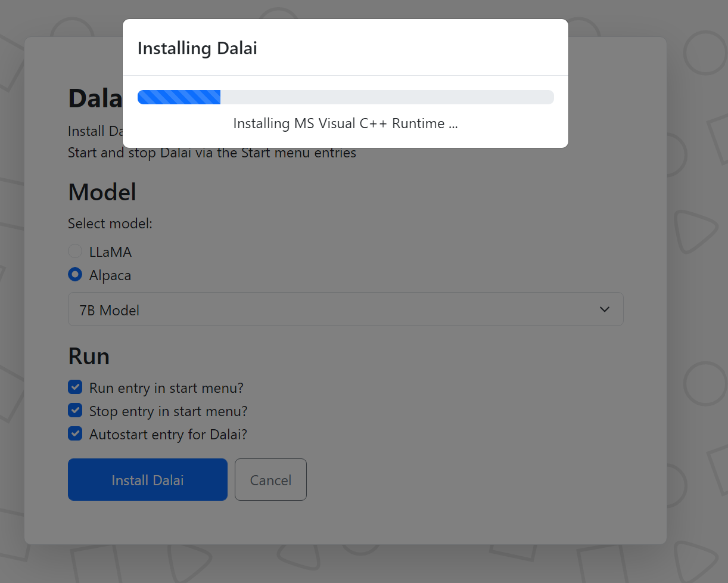Click the Cancel button
The width and height of the screenshot is (728, 583).
point(270,480)
